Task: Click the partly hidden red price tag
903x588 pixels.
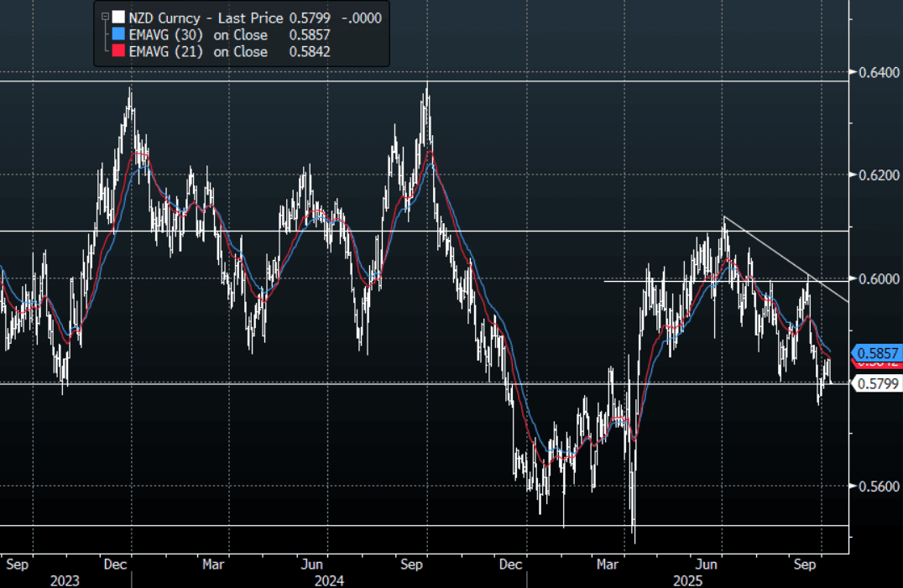Action: pyautogui.click(x=877, y=365)
